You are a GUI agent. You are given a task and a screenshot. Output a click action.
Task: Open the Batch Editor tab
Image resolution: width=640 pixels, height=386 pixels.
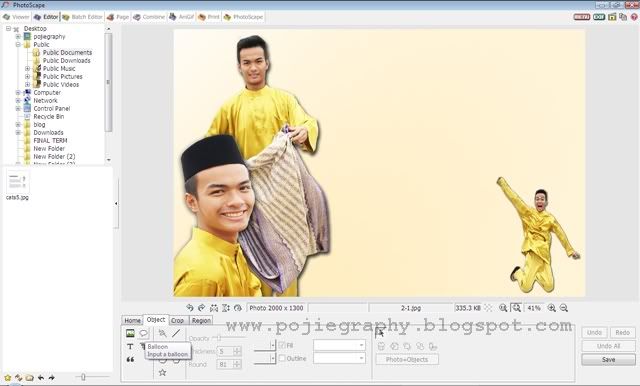82,17
